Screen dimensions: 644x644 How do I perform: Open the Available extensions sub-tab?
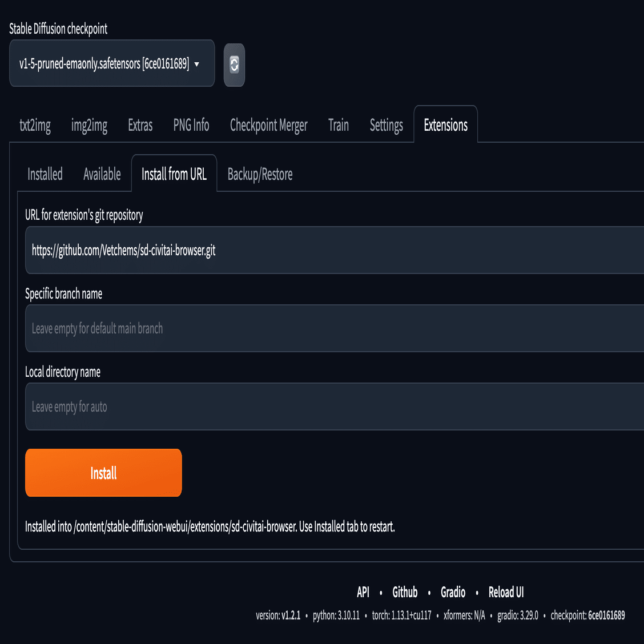tap(102, 174)
